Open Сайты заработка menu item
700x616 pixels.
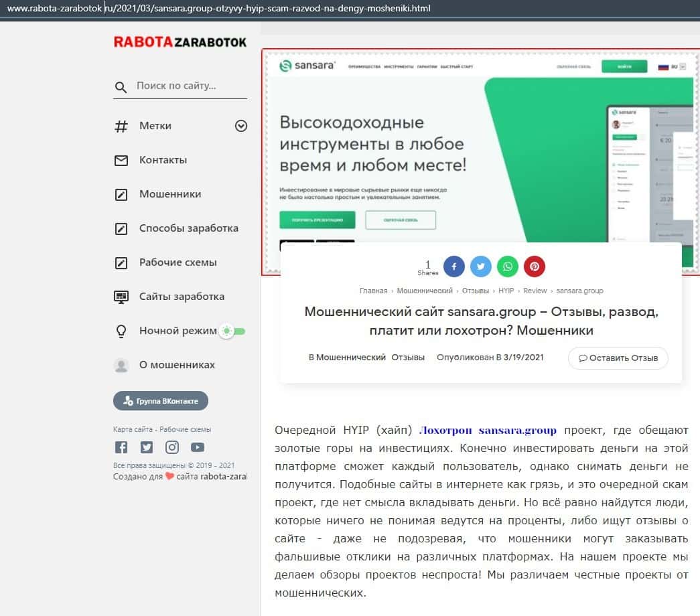(x=182, y=297)
